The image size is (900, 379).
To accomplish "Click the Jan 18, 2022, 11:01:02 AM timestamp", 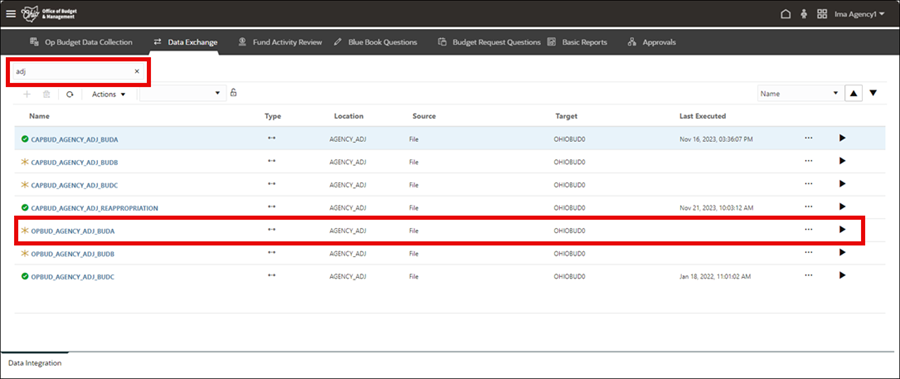I will (715, 277).
